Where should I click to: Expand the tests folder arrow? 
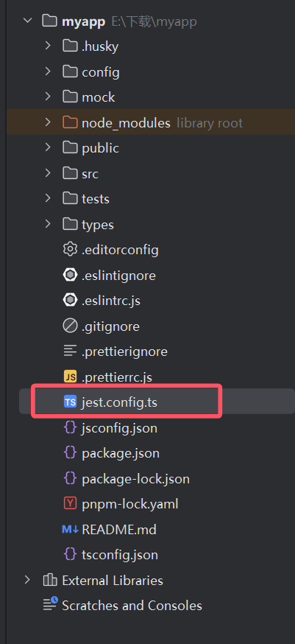(48, 198)
